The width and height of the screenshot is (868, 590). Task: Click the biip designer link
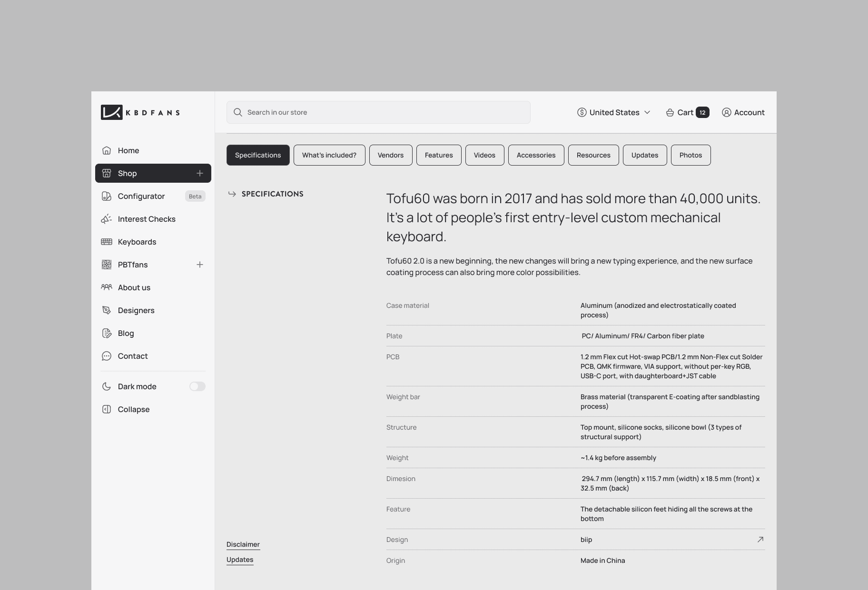click(586, 540)
